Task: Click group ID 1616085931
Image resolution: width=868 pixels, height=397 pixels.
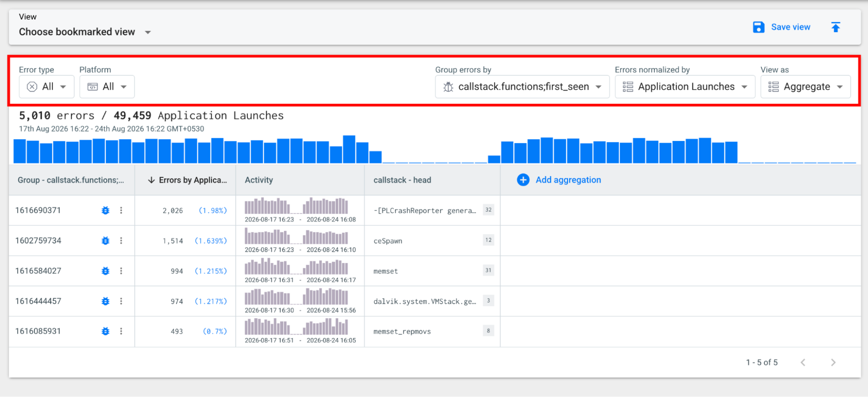Action: click(x=38, y=331)
